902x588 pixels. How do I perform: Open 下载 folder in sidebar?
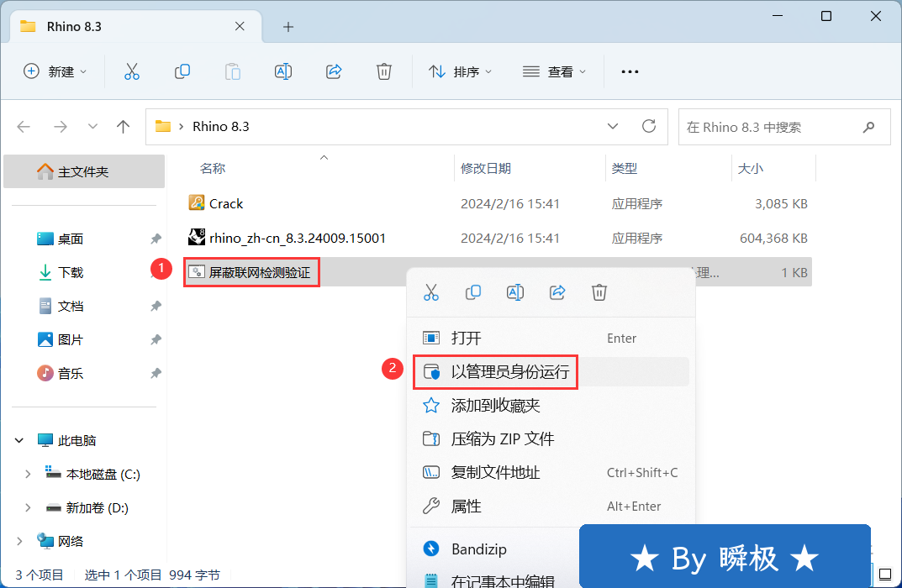(x=71, y=273)
